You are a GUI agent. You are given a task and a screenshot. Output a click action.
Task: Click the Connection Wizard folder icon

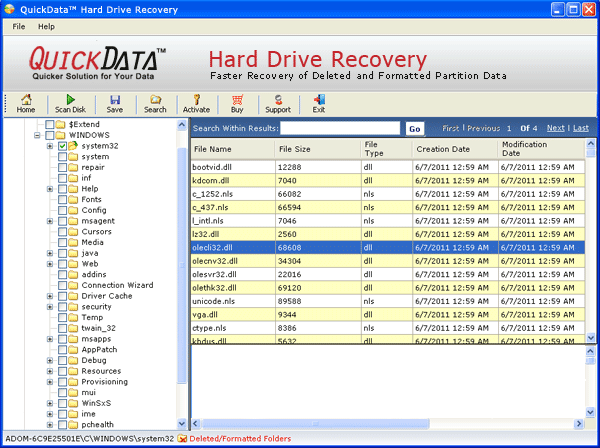tap(73, 285)
